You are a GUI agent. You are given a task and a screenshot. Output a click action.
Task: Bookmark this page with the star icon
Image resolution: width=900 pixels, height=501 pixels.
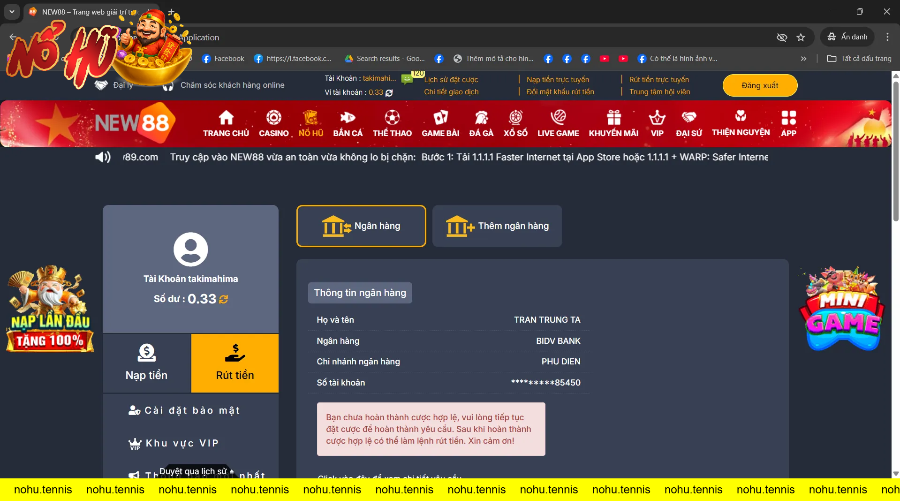[800, 37]
